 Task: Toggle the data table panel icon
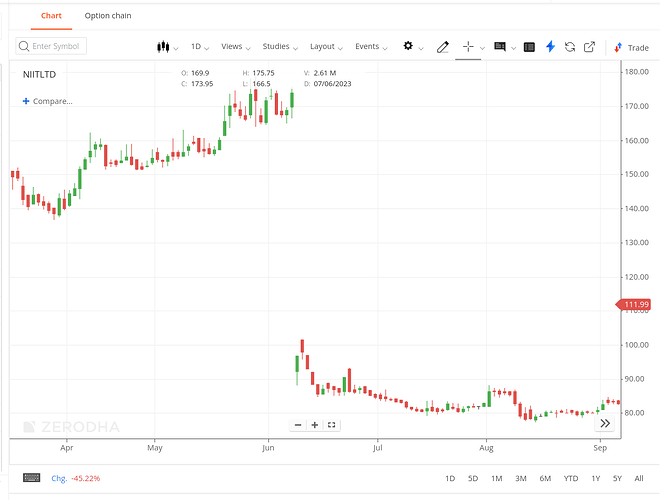pyautogui.click(x=529, y=47)
